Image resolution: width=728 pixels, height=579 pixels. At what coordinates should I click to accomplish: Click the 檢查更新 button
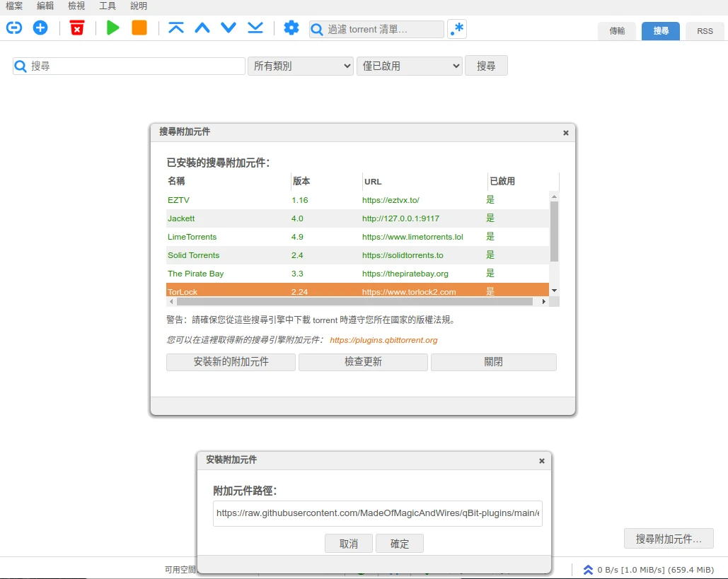(x=363, y=362)
